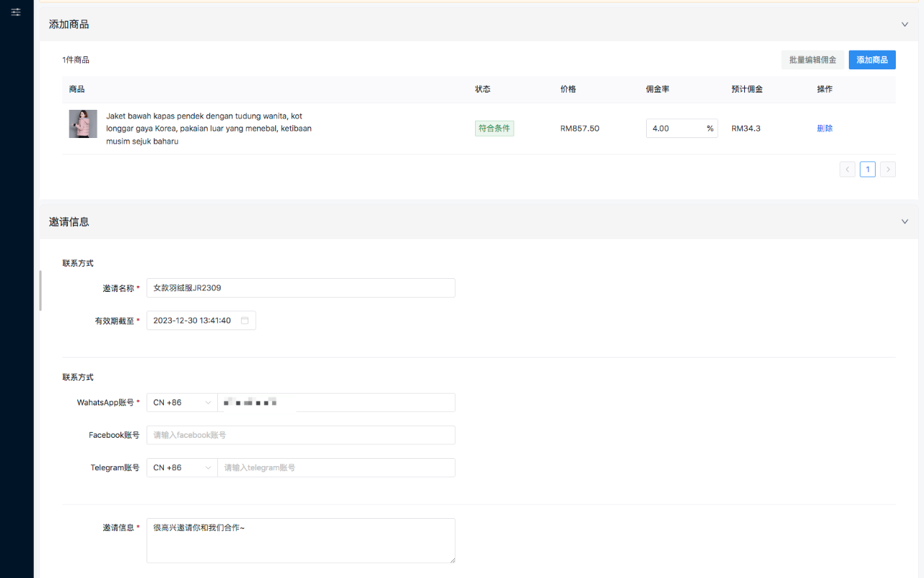Viewport: 924px width, 578px height.
Task: Go to previous page of products
Action: pyautogui.click(x=847, y=170)
